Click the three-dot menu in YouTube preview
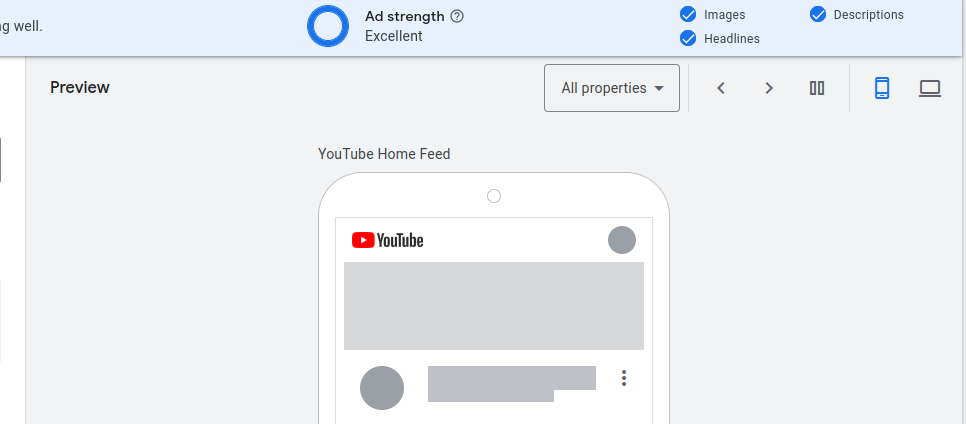This screenshot has height=424, width=966. pos(624,378)
